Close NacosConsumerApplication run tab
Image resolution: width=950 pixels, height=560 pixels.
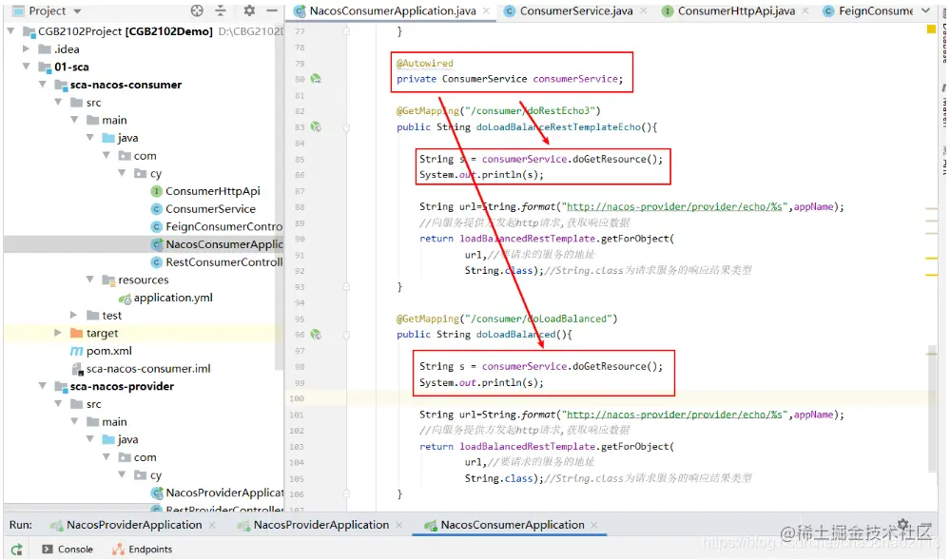coord(593,525)
